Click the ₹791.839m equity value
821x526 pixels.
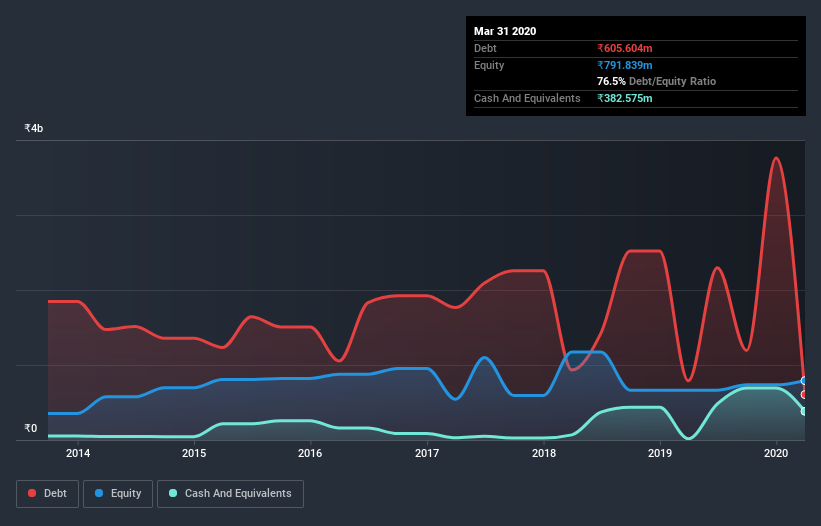[625, 65]
